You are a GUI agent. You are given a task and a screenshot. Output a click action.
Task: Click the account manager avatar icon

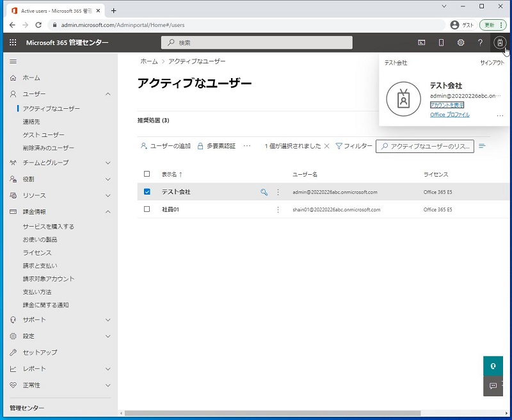tap(500, 42)
